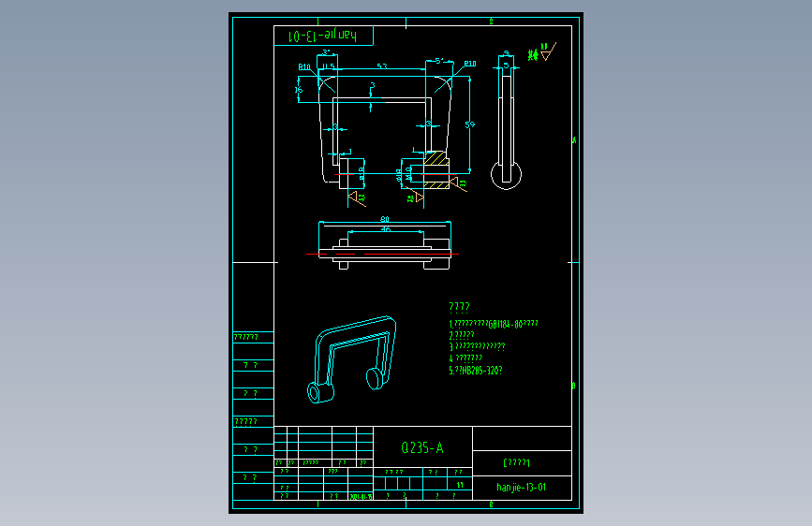
Task: Select the yellow hatched section on the right boss
Action: 436,158
